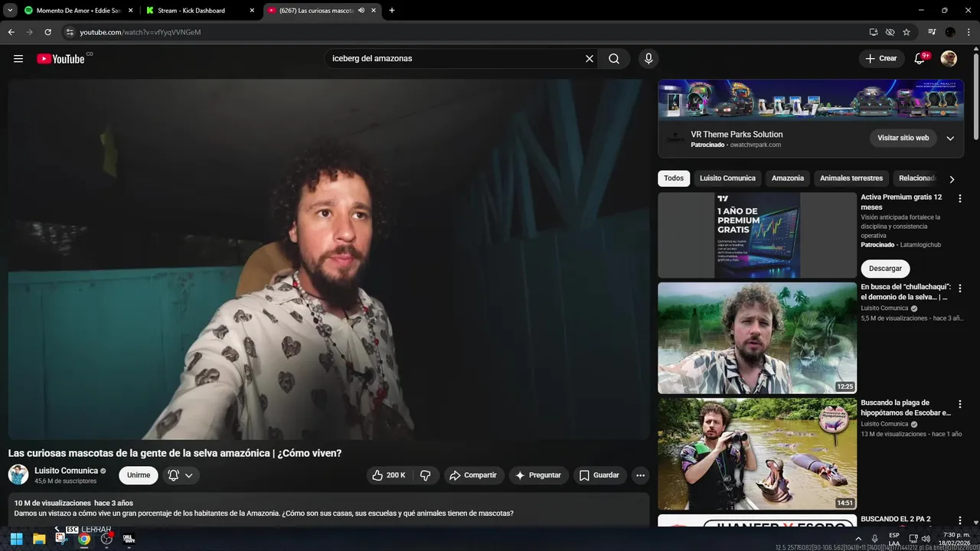Bookmark this page with star

906,32
